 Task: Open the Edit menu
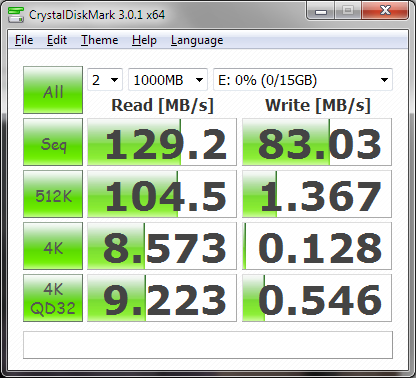point(57,40)
